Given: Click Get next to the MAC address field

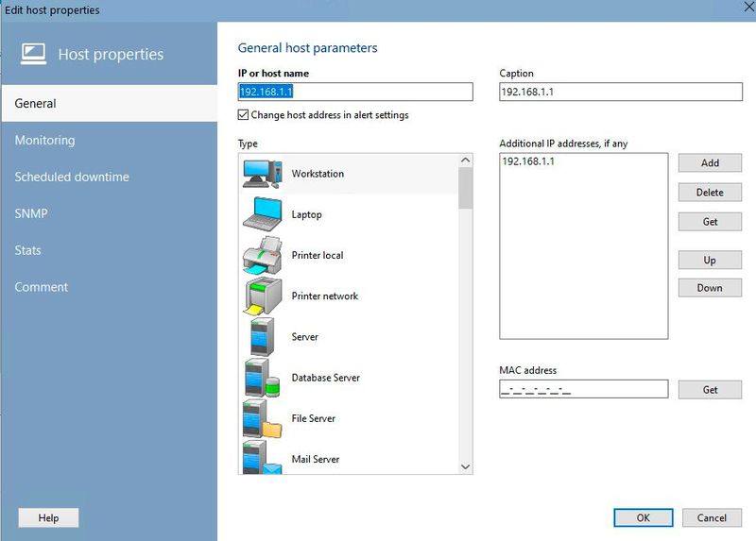Looking at the screenshot, I should point(710,390).
